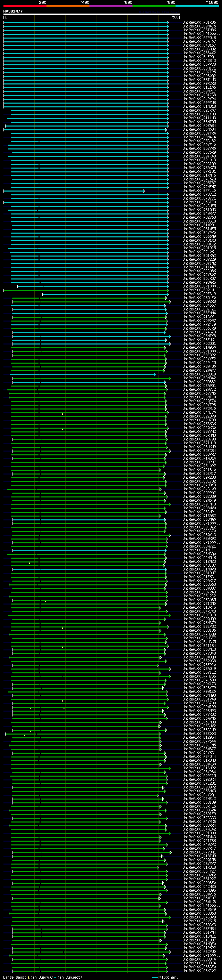The width and height of the screenshot is (222, 980).
Task: Select the label UniRef100_Q3M414
Action: click(x=199, y=137)
